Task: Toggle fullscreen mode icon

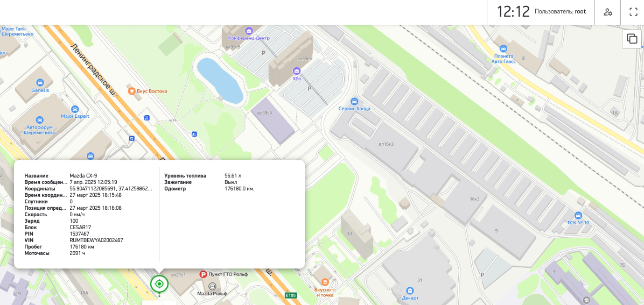Action: (x=633, y=12)
